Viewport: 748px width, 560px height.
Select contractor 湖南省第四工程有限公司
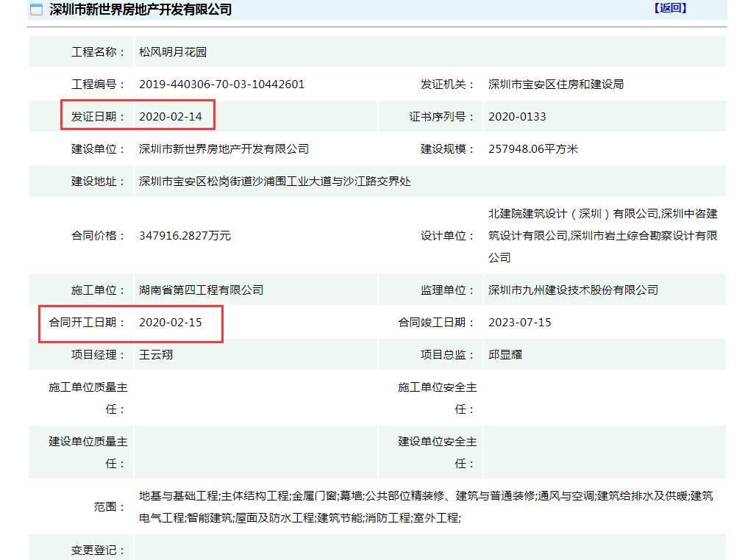tap(202, 290)
